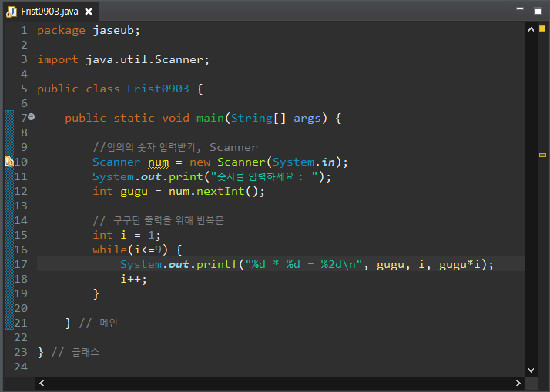The width and height of the screenshot is (550, 392).
Task: Click 'void' keyword on line 7
Action: click(176, 119)
